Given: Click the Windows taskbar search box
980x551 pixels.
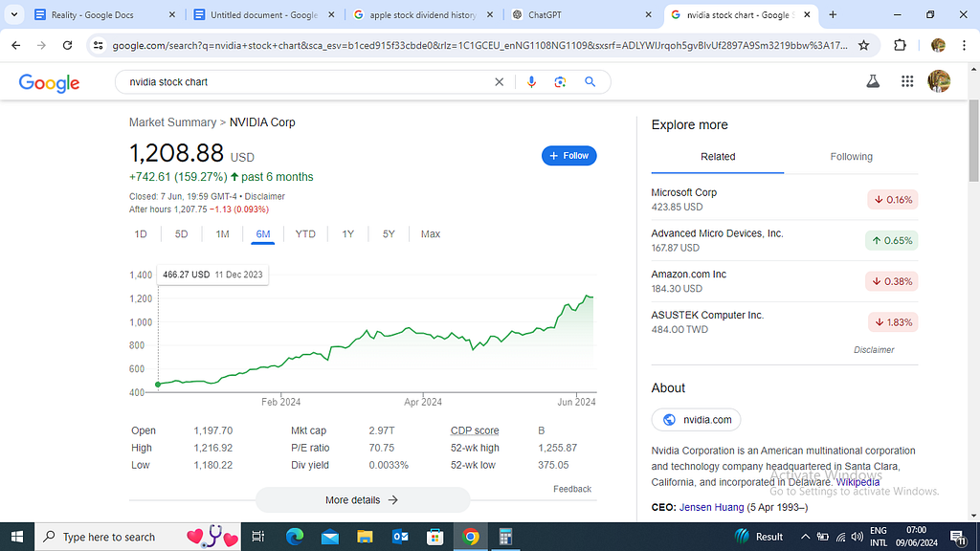Looking at the screenshot, I should tap(138, 537).
